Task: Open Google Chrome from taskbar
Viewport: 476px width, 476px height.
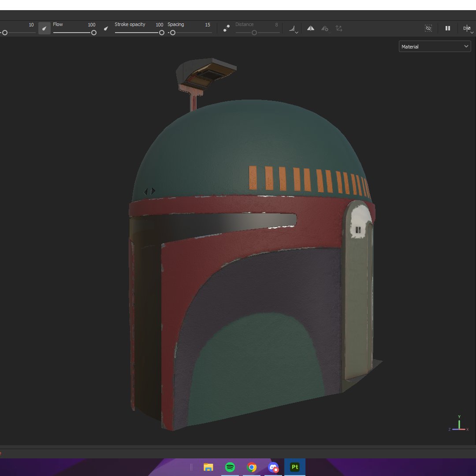Action: [x=252, y=467]
